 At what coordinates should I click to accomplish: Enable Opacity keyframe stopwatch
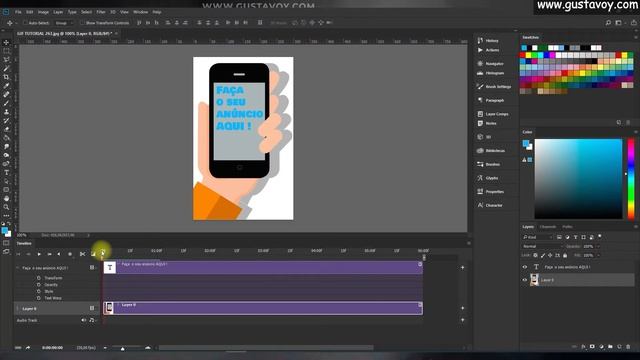point(39,285)
